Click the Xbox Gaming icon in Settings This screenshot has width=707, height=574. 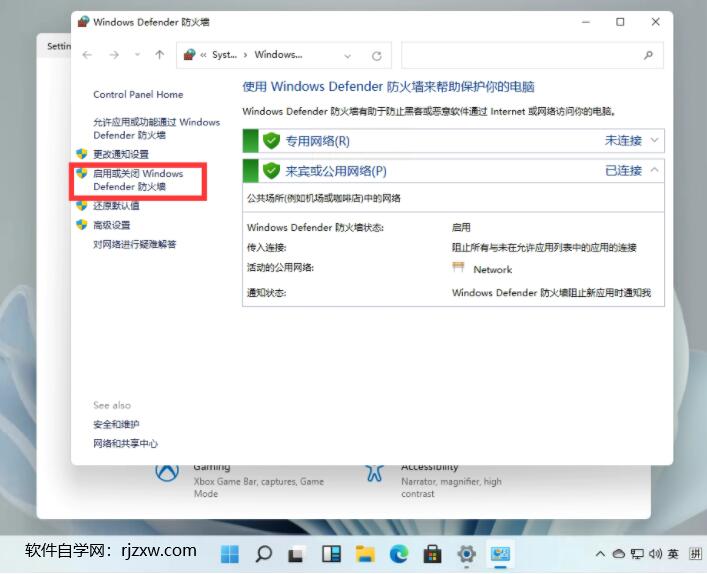[167, 473]
